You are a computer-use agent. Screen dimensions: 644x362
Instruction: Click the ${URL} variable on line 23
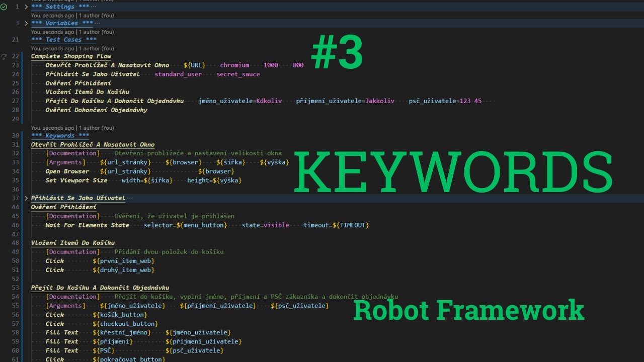pos(195,65)
